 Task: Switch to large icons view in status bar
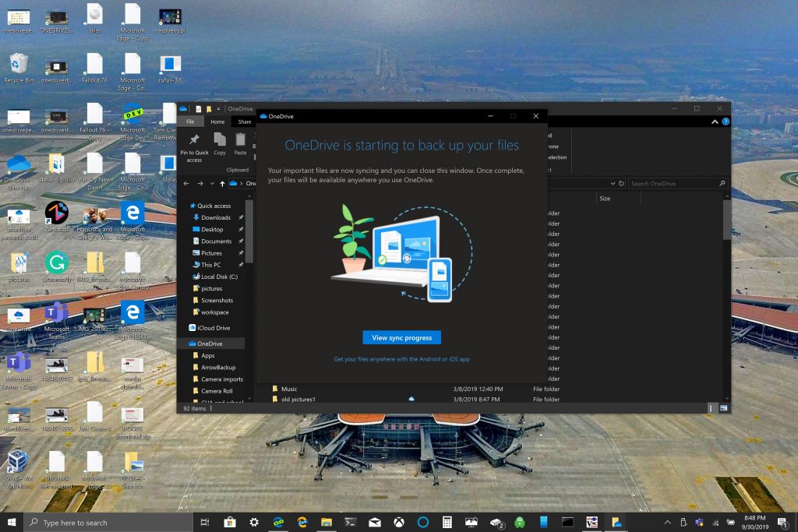coord(723,408)
